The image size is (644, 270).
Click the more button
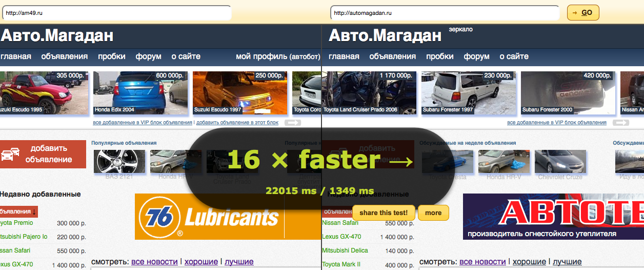pyautogui.click(x=433, y=213)
